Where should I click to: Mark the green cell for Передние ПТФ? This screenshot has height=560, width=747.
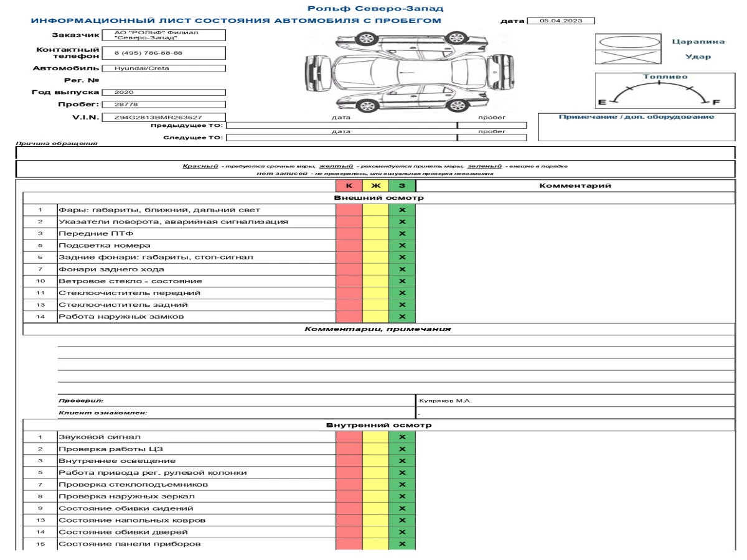(x=402, y=233)
